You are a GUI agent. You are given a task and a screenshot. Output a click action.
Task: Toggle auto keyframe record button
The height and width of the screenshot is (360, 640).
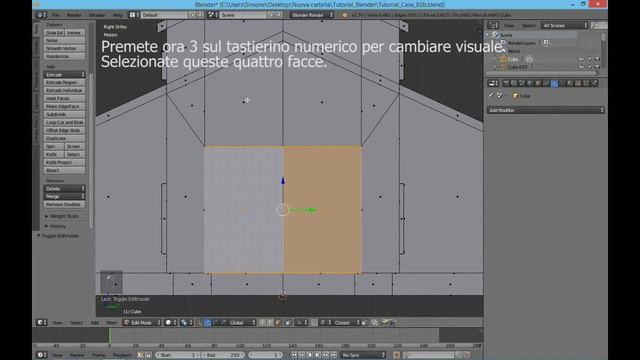tap(396, 355)
